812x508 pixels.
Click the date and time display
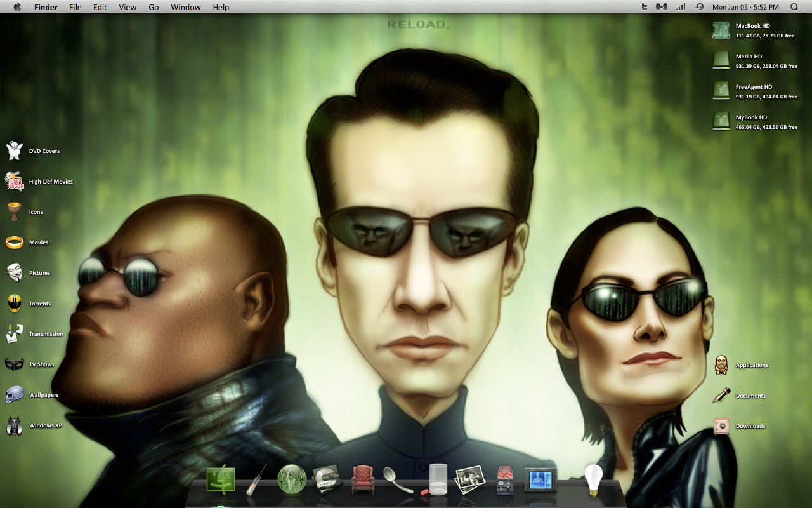pos(745,7)
